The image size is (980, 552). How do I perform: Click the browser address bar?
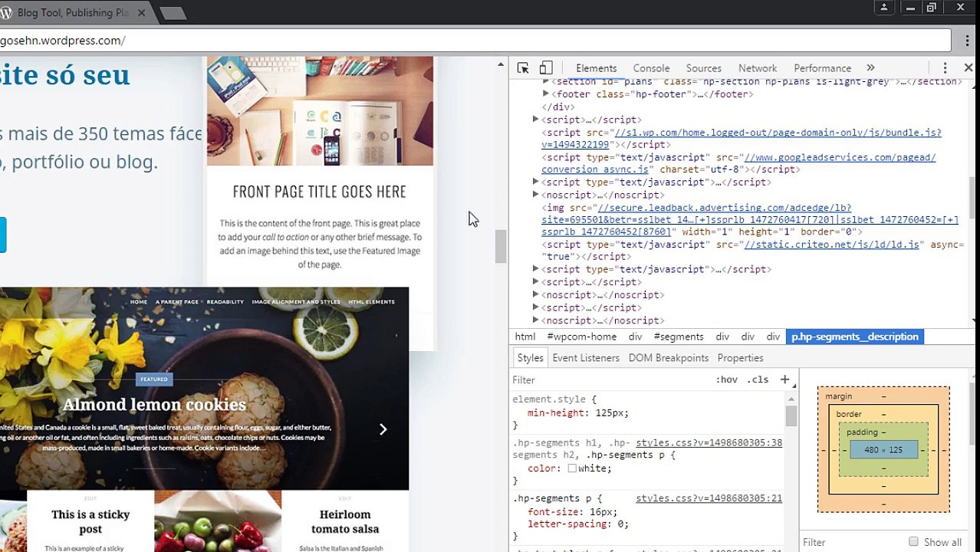point(474,41)
